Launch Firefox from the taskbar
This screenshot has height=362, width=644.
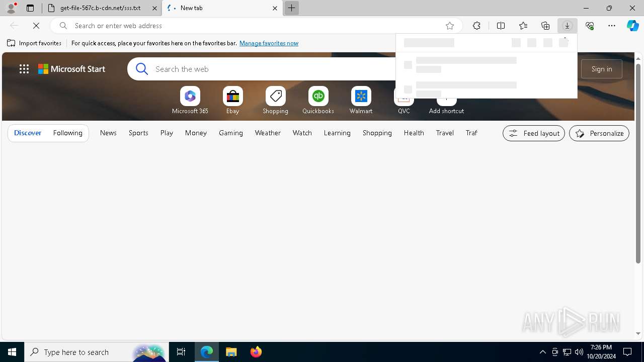(256, 352)
